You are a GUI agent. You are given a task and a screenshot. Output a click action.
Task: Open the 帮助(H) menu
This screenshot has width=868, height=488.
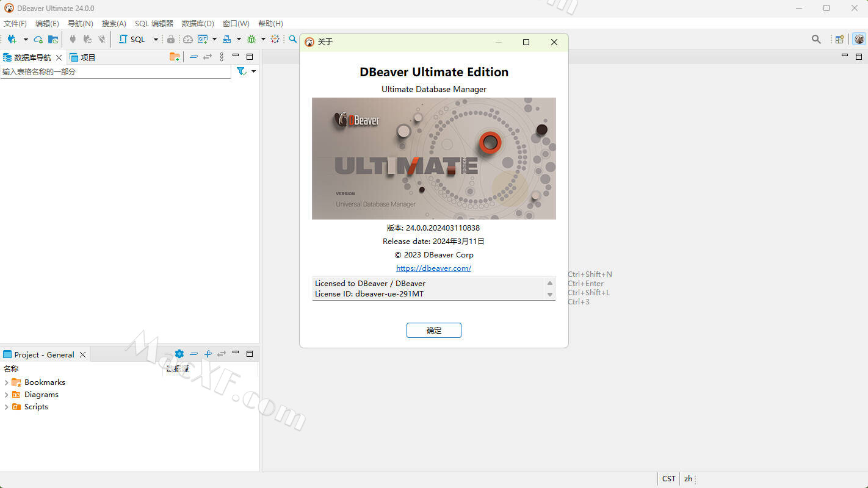pos(270,23)
